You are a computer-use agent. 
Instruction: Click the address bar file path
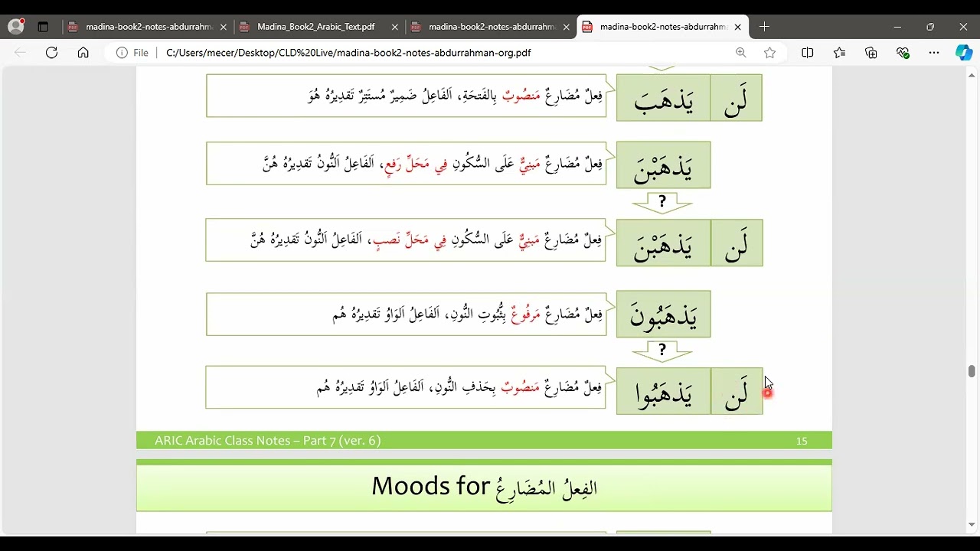(x=348, y=53)
